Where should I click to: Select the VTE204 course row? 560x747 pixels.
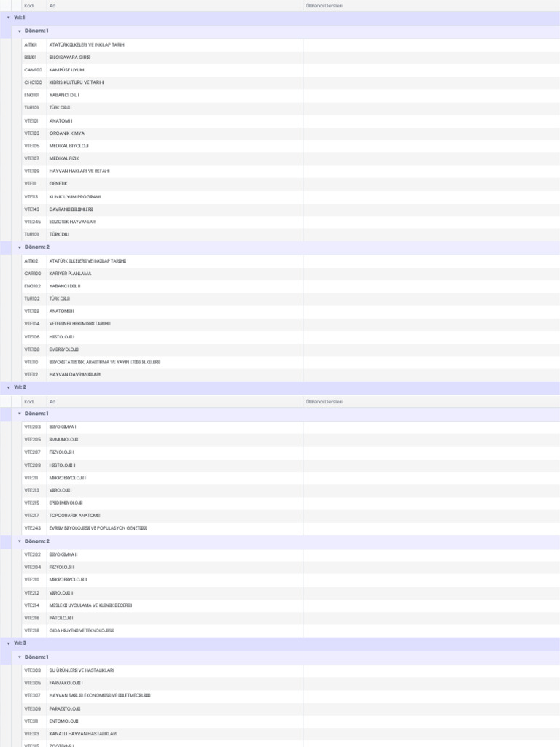(x=290, y=568)
